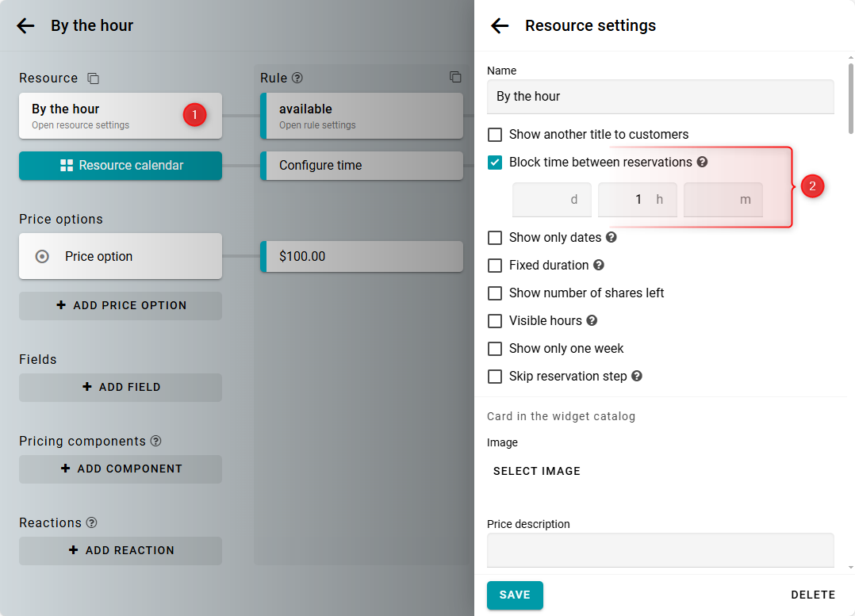855x616 pixels.
Task: Open the available rule settings card
Action: tap(362, 116)
